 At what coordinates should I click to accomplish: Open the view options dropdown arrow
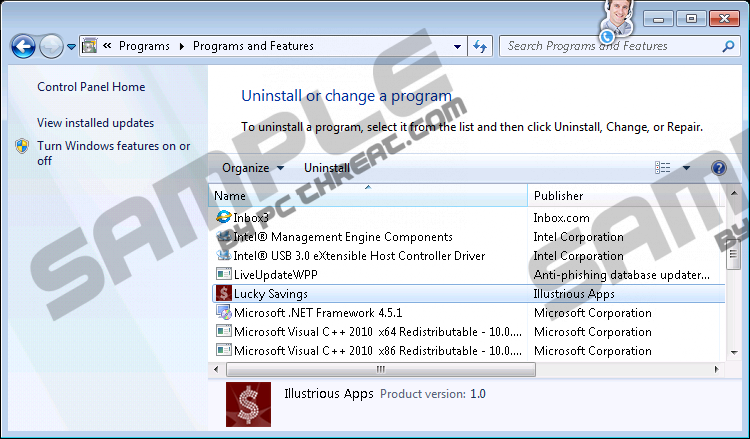point(686,168)
